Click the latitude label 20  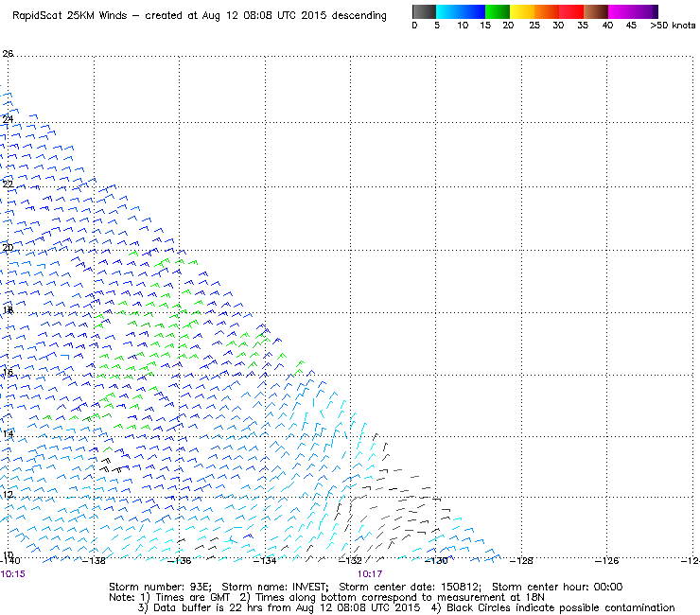click(x=8, y=248)
